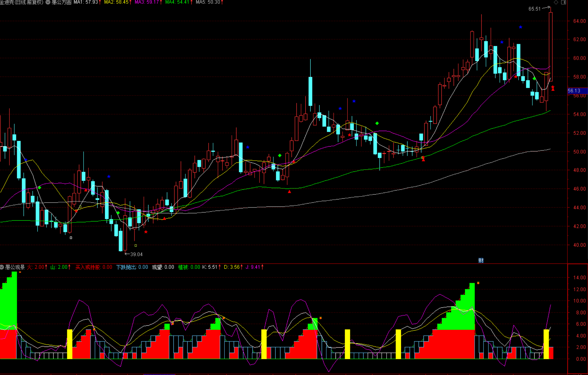Click the 65.51 high price label
This screenshot has height=375, width=588.
tap(534, 9)
